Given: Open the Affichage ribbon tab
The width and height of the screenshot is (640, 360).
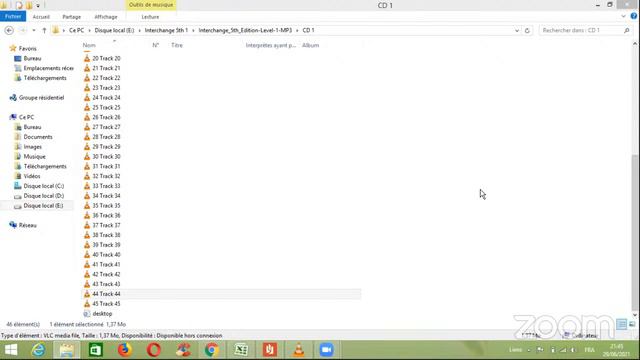Looking at the screenshot, I should 106,17.
